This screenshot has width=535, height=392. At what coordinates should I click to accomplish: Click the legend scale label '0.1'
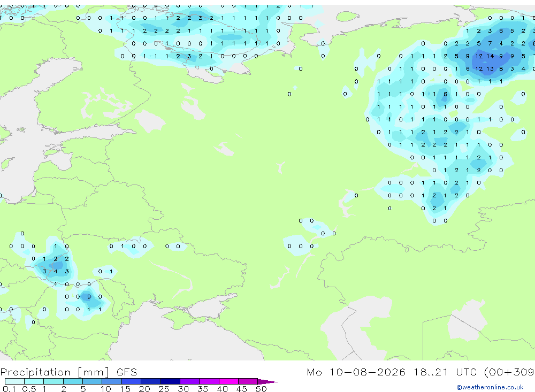click(x=9, y=389)
